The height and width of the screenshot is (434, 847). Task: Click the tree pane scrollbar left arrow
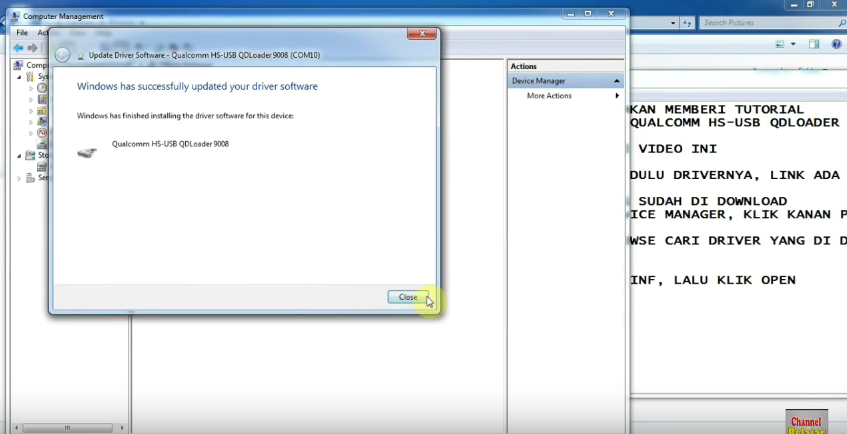(x=15, y=428)
